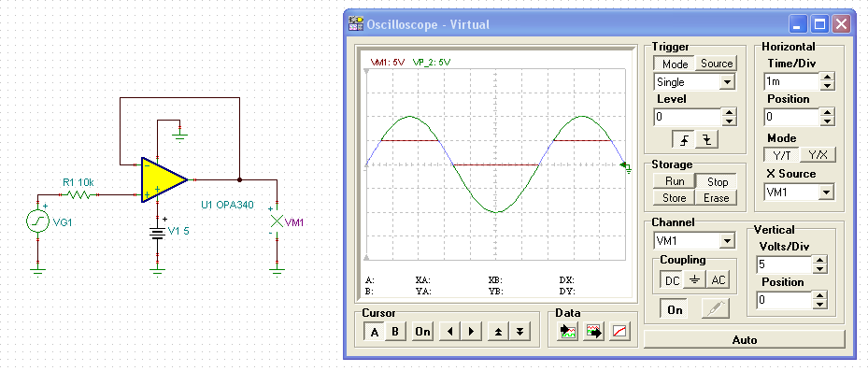
Task: Click the second Data export icon
Action: coord(594,332)
